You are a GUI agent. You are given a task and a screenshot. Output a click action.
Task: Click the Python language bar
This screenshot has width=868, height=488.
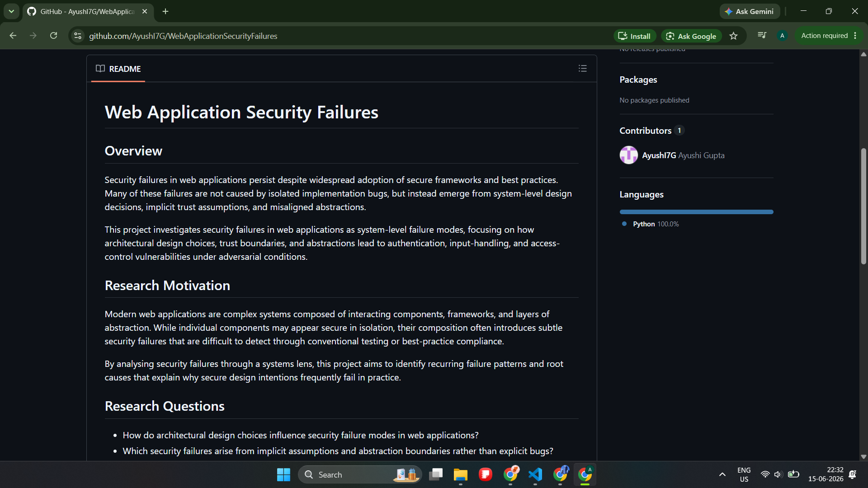coord(696,212)
